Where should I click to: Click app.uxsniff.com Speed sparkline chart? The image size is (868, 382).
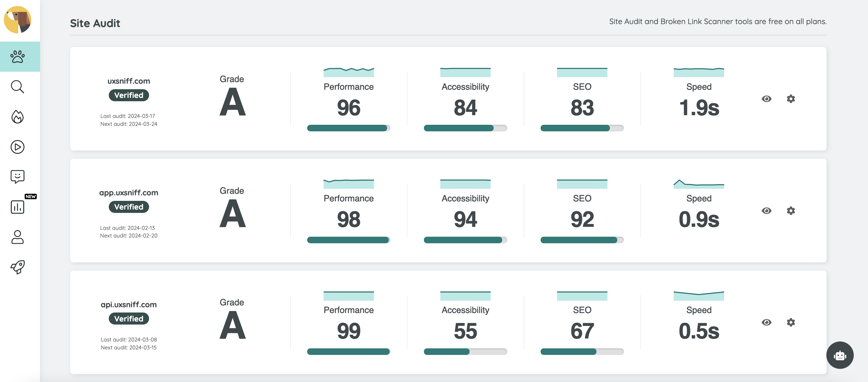699,184
